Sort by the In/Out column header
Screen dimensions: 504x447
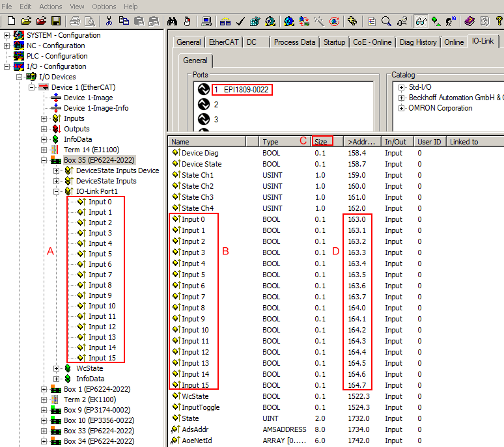click(x=398, y=142)
